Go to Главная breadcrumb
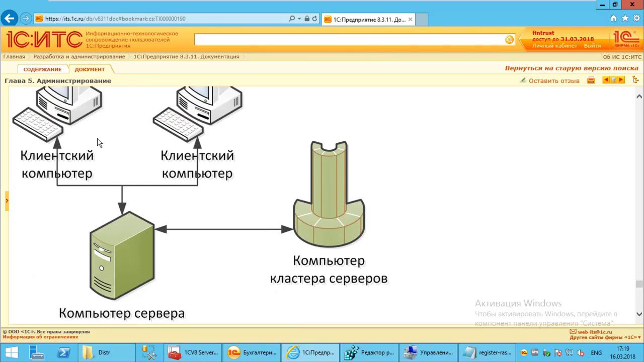 tap(14, 57)
